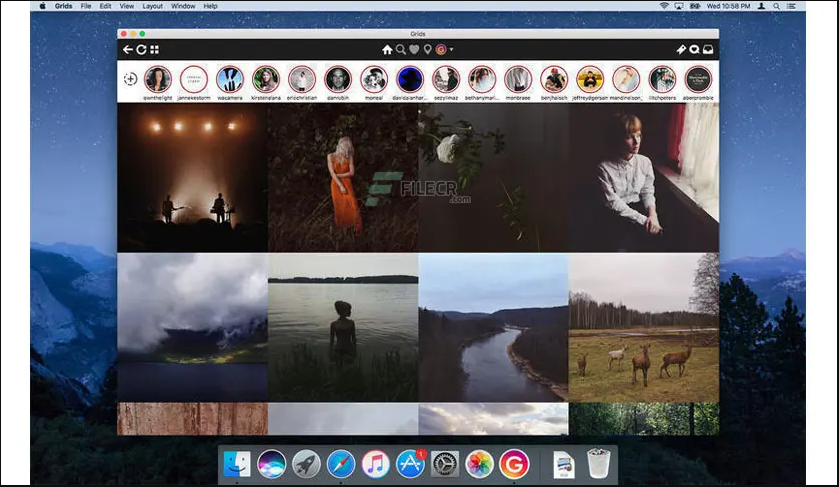View jeffreydgerson's story
This screenshot has height=487, width=839.
click(590, 79)
